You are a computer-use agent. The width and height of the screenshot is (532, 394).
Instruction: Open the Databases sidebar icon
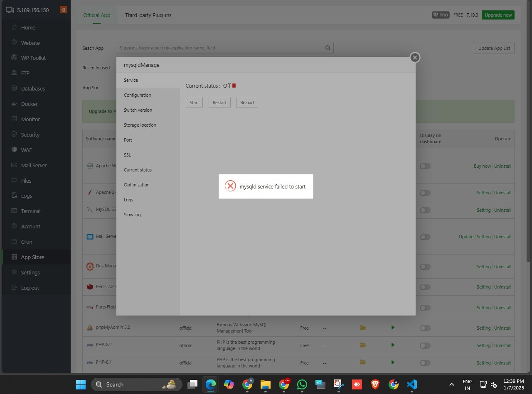[14, 88]
